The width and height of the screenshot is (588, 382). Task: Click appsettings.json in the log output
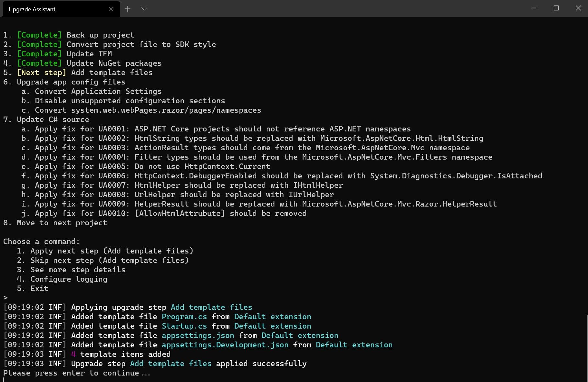[x=198, y=335]
